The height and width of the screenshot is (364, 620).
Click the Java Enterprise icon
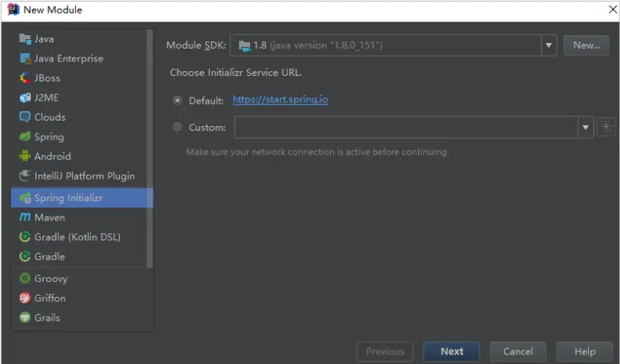click(25, 58)
